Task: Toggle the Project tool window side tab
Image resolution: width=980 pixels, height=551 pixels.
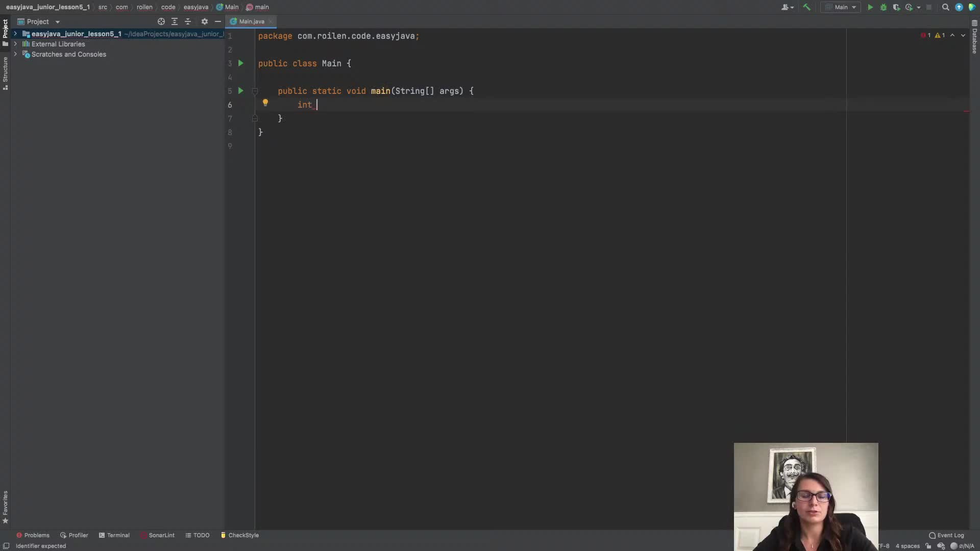Action: (5, 32)
